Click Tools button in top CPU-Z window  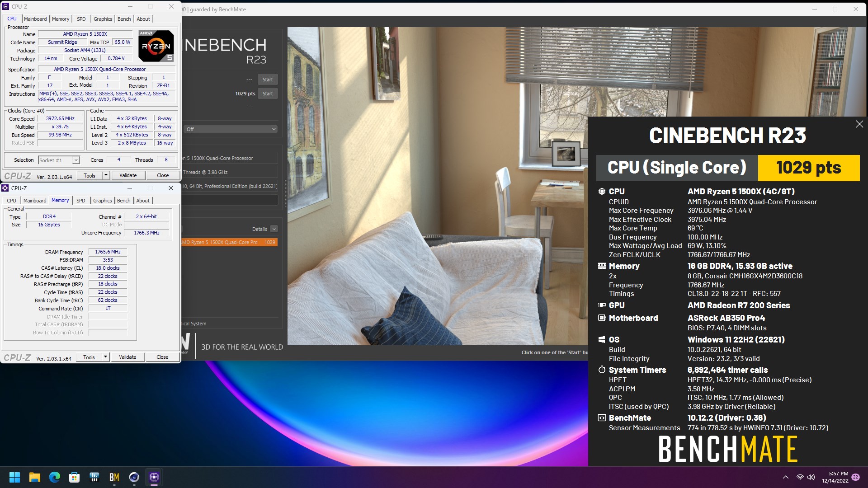click(90, 175)
